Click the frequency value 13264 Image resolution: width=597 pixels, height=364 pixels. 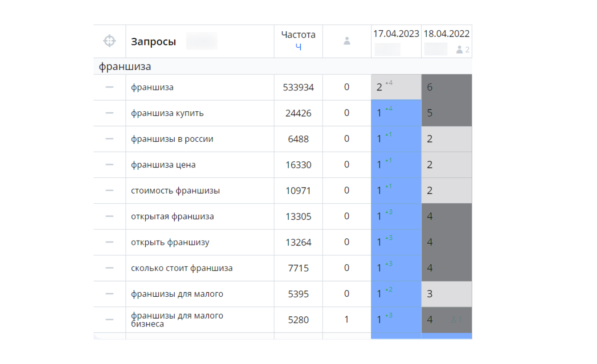coord(298,242)
